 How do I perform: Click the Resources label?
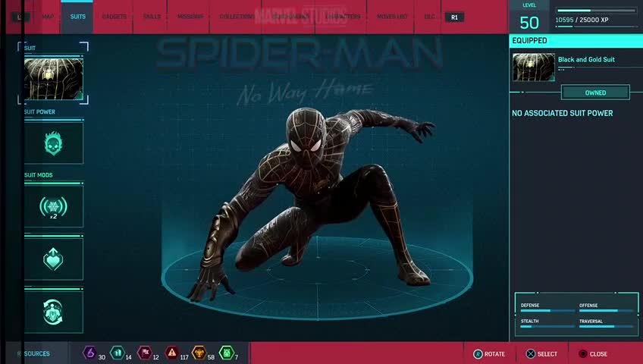click(33, 353)
